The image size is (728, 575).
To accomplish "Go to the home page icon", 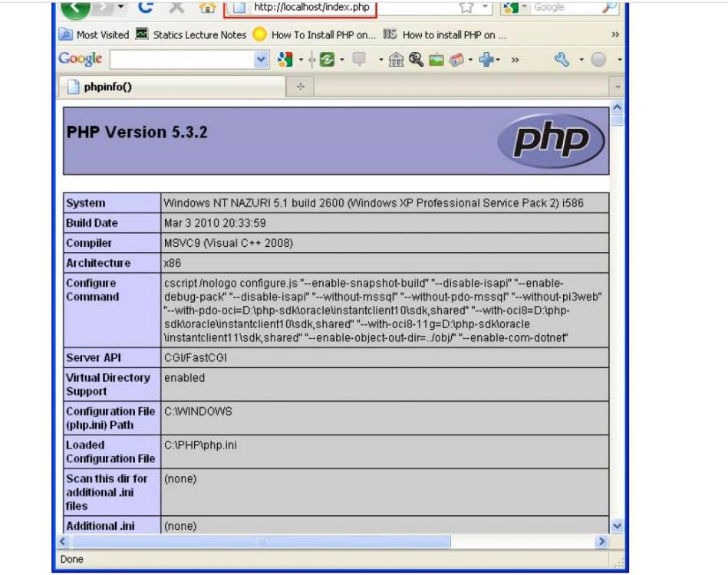I will (207, 8).
